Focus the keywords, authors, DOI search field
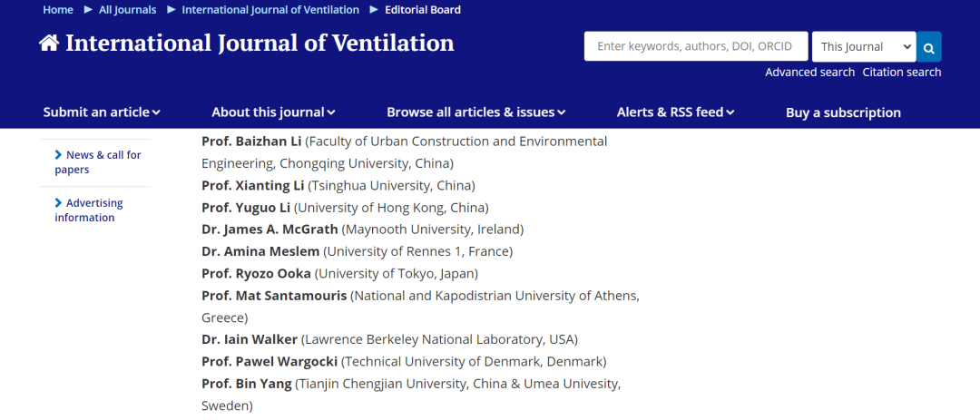The image size is (980, 420). point(696,47)
